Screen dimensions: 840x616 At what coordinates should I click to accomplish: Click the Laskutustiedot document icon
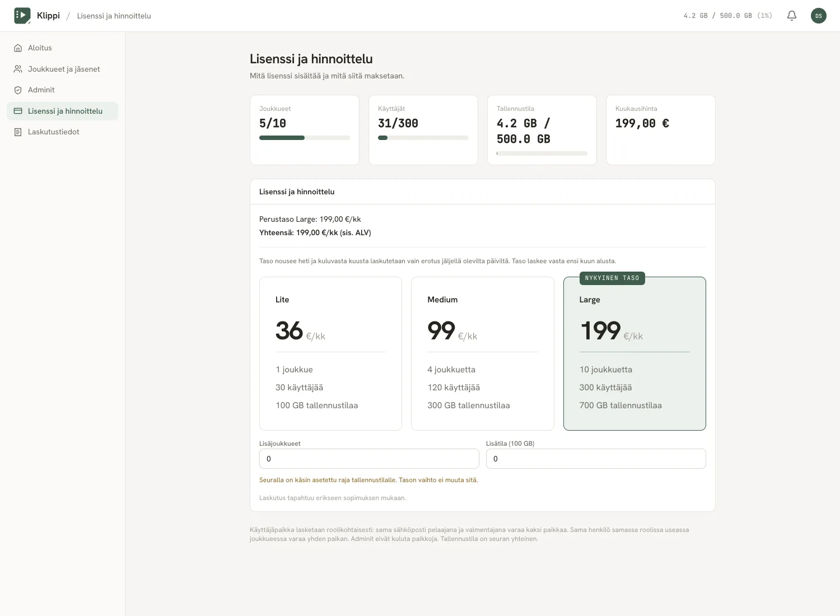(18, 132)
